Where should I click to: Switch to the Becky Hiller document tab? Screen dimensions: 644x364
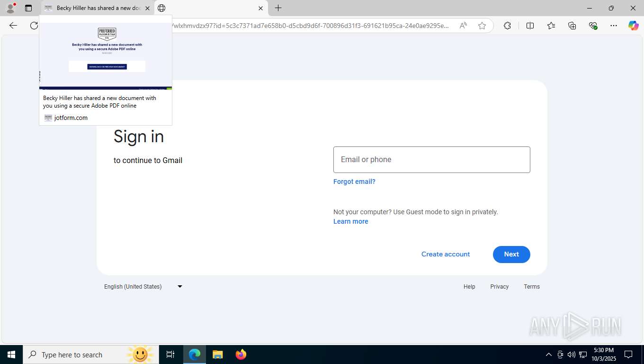[97, 8]
